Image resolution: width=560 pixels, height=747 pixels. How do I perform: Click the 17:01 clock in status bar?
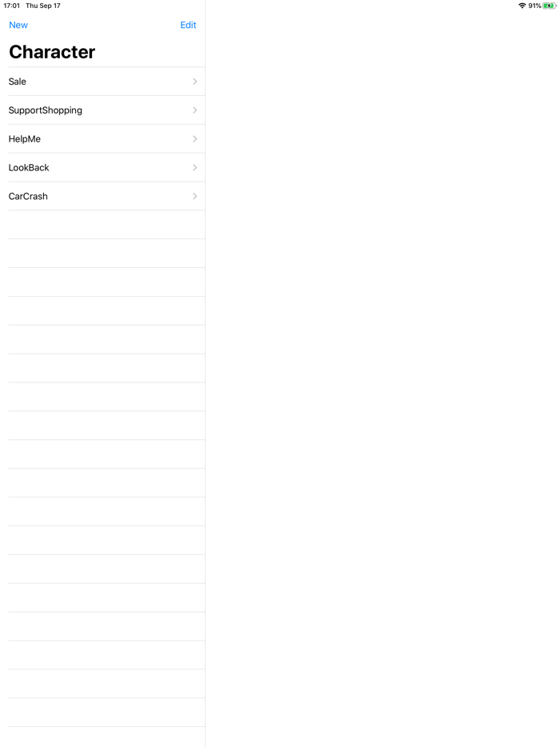11,6
